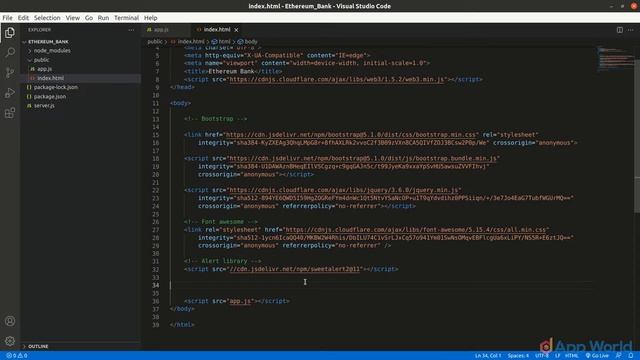Follow the sweetalert2@11 link
Viewport: 640px width, 360px height.
[295, 269]
